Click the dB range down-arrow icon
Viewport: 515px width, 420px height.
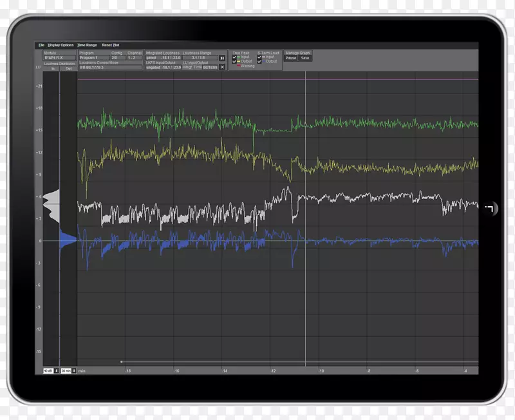57,371
